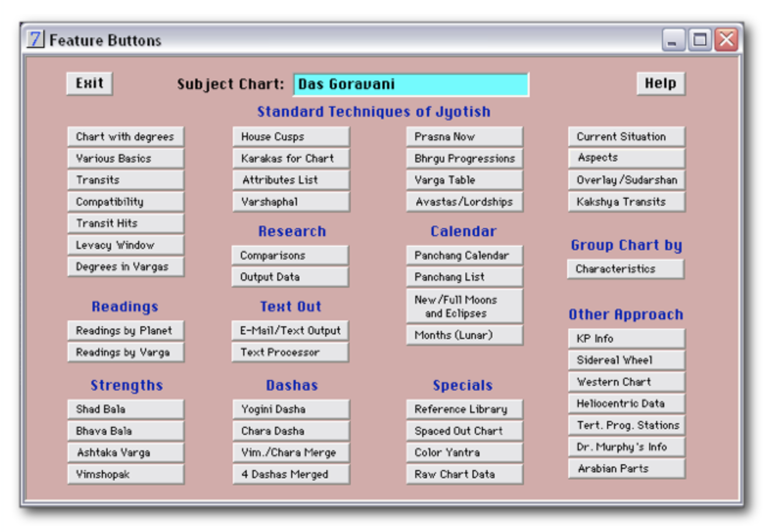This screenshot has width=780, height=532.
Task: Open House Cusps view
Action: pos(291,137)
